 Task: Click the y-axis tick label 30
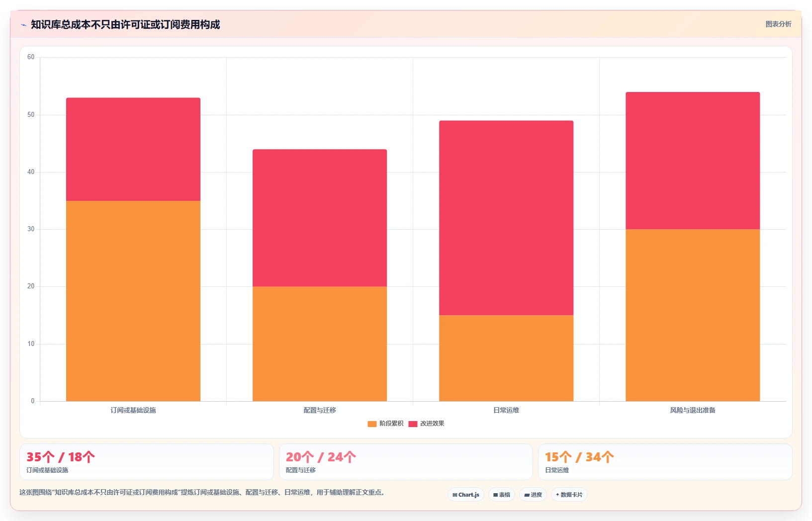coord(31,229)
